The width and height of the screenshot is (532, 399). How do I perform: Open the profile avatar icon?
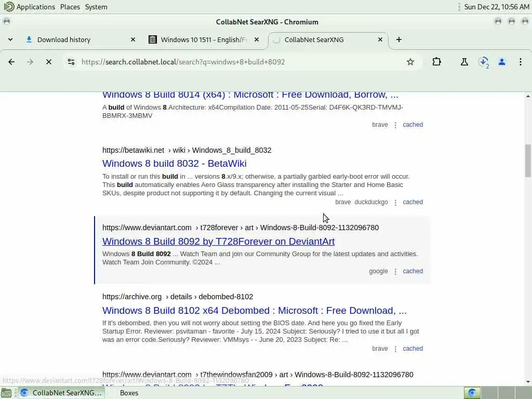point(502,62)
